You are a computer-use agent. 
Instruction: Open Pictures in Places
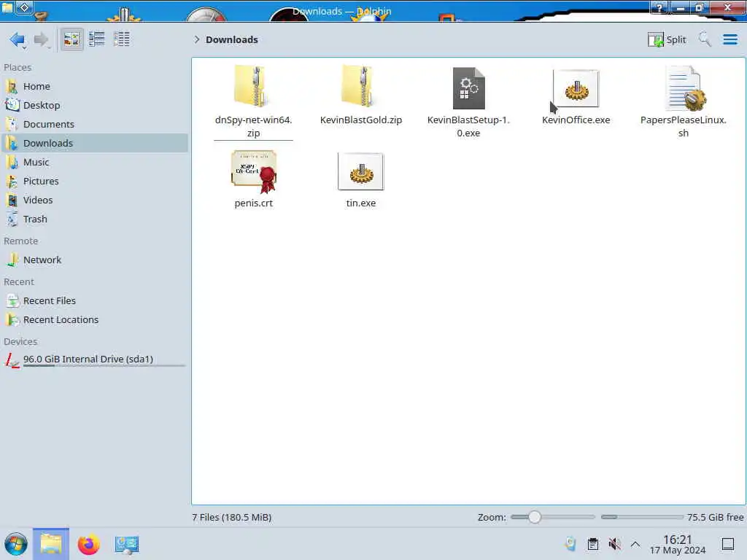coord(96,182)
